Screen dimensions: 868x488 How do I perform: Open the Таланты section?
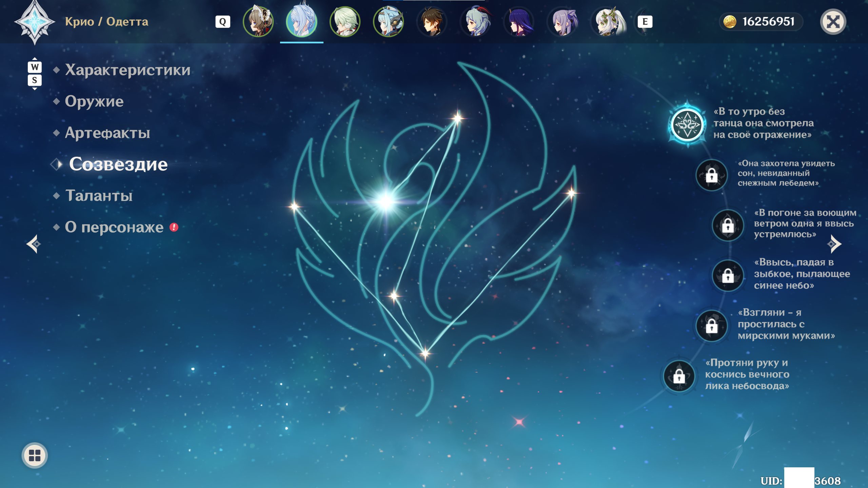[x=99, y=196]
